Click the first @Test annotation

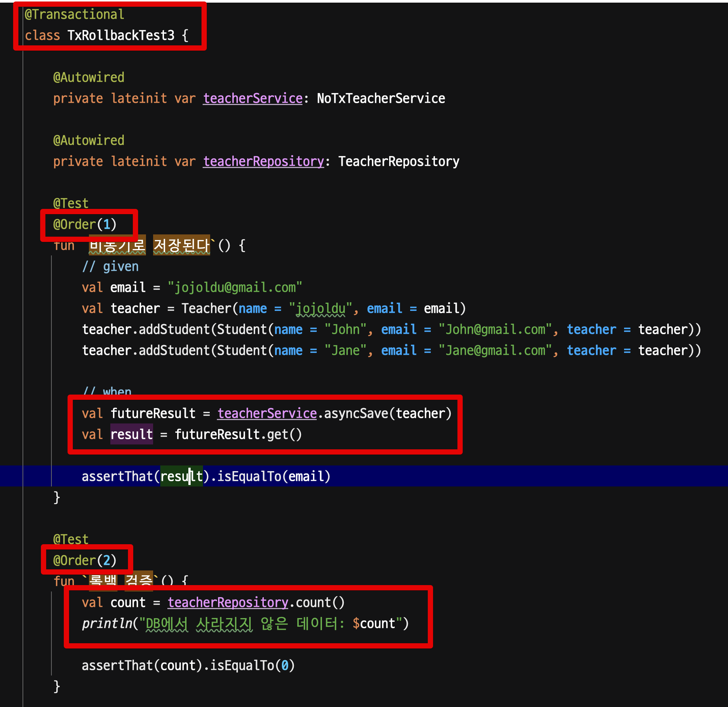70,203
